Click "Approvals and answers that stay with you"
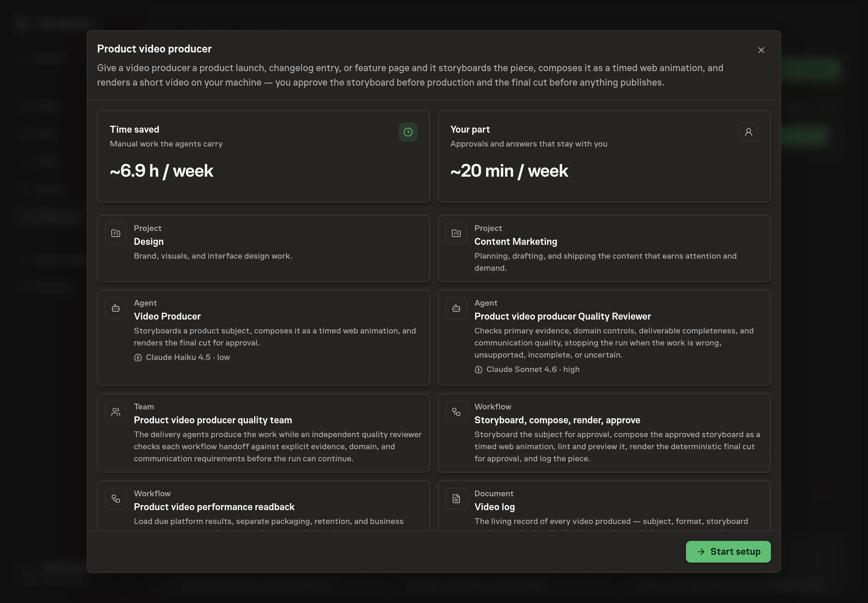 point(528,144)
